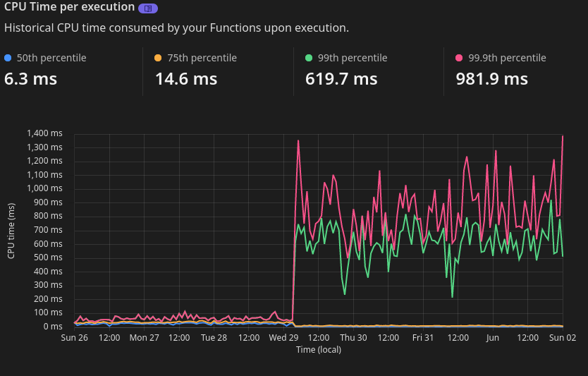The height and width of the screenshot is (376, 588).
Task: Toggle the 75th percentile orange legend dot
Action: 158,58
